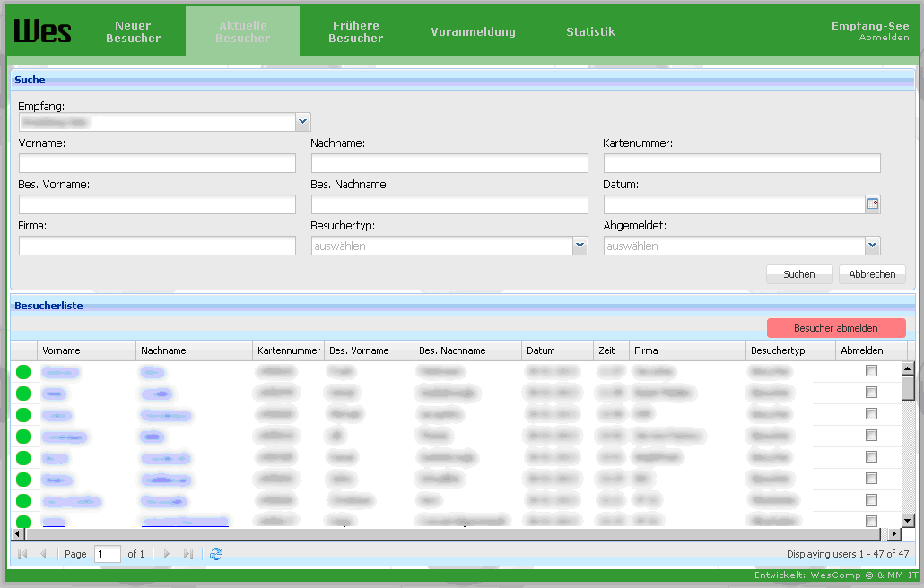924x588 pixels.
Task: Check Abmelden box in sixth row
Action: coord(871,478)
